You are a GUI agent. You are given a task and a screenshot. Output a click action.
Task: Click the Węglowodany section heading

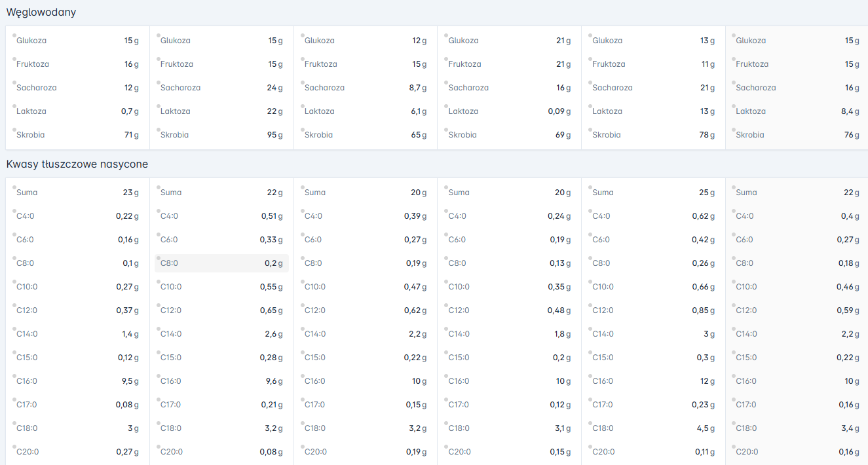41,12
